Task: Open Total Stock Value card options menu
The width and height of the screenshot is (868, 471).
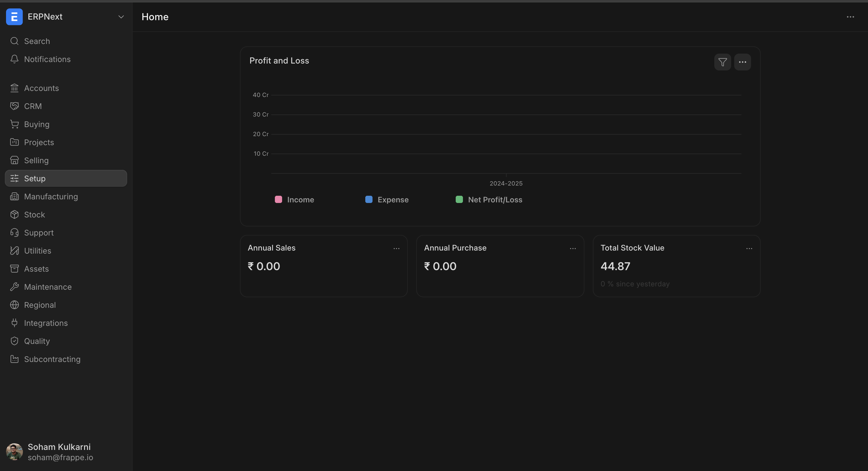Action: [749, 248]
